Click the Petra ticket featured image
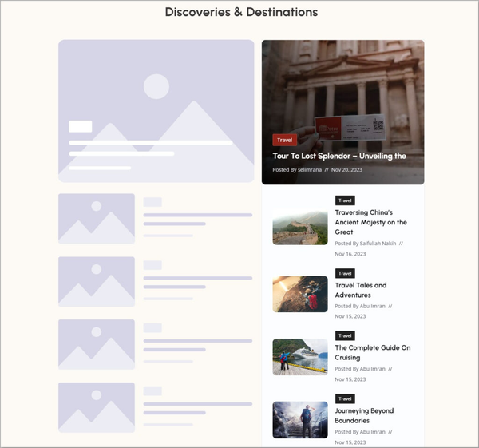Image resolution: width=479 pixels, height=448 pixels. click(342, 112)
